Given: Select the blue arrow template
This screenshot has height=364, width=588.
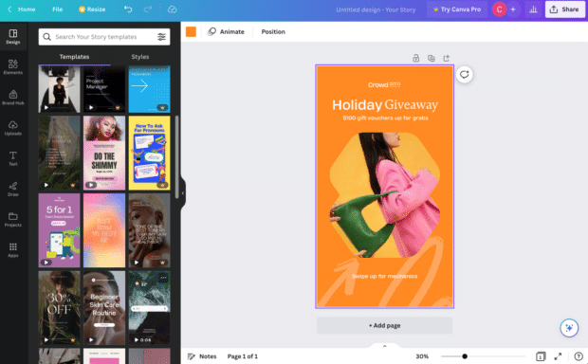Looking at the screenshot, I should [x=149, y=89].
